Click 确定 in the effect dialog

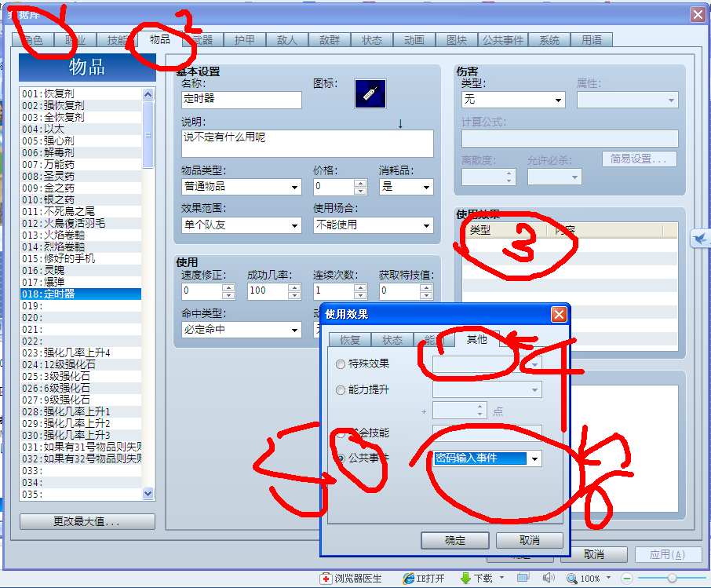[455, 540]
